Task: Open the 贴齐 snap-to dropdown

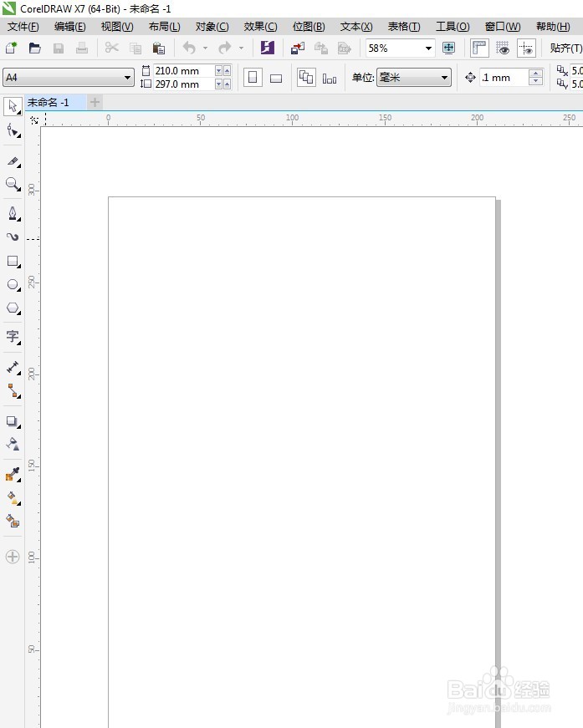Action: pos(565,48)
